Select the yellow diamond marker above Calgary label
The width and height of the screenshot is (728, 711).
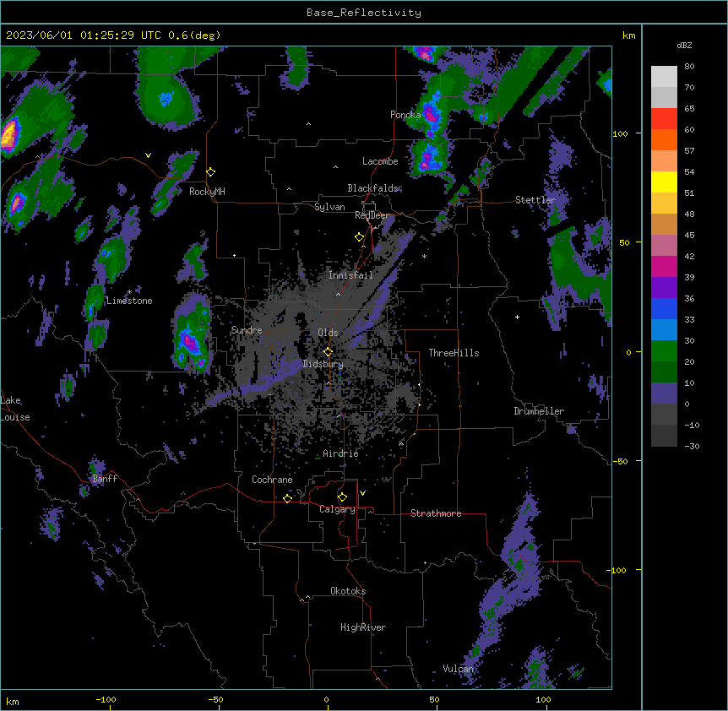pos(342,497)
